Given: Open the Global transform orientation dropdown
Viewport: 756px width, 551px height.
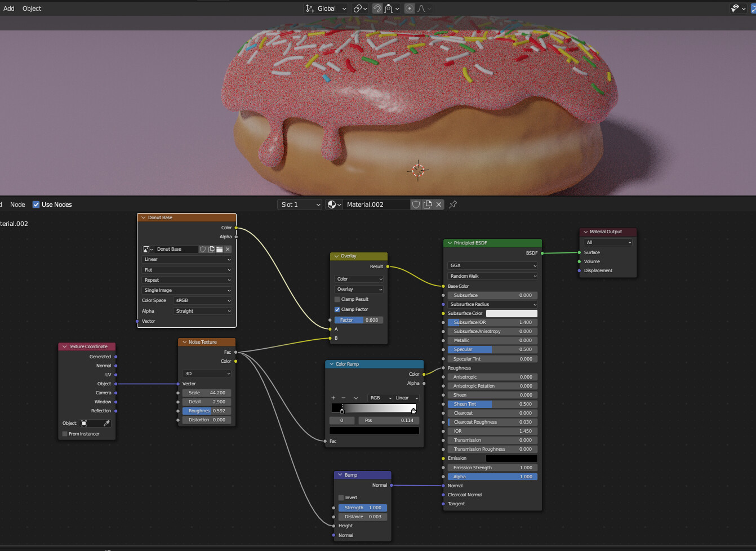Looking at the screenshot, I should point(326,8).
